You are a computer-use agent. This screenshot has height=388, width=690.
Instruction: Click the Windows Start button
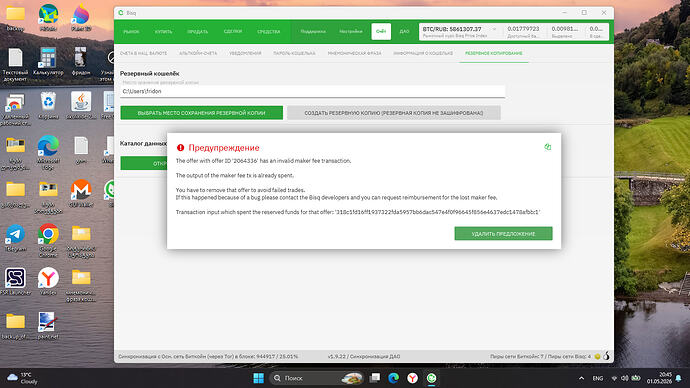point(259,378)
